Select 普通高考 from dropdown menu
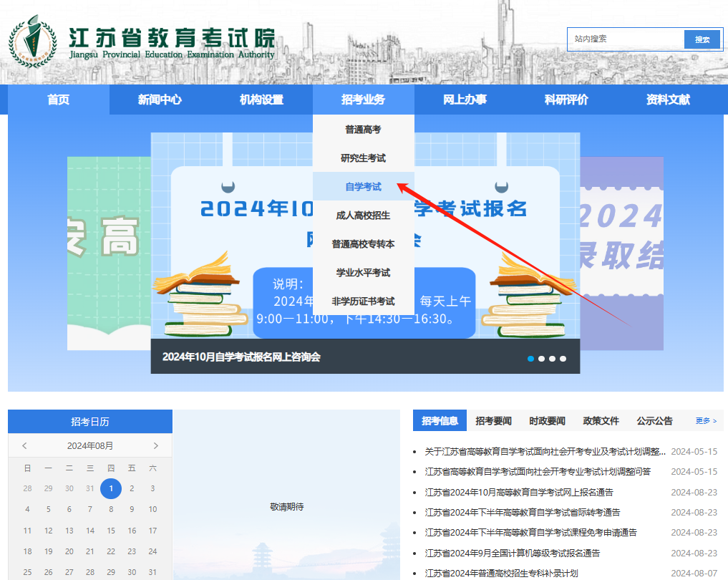Image resolution: width=728 pixels, height=580 pixels. tap(363, 130)
